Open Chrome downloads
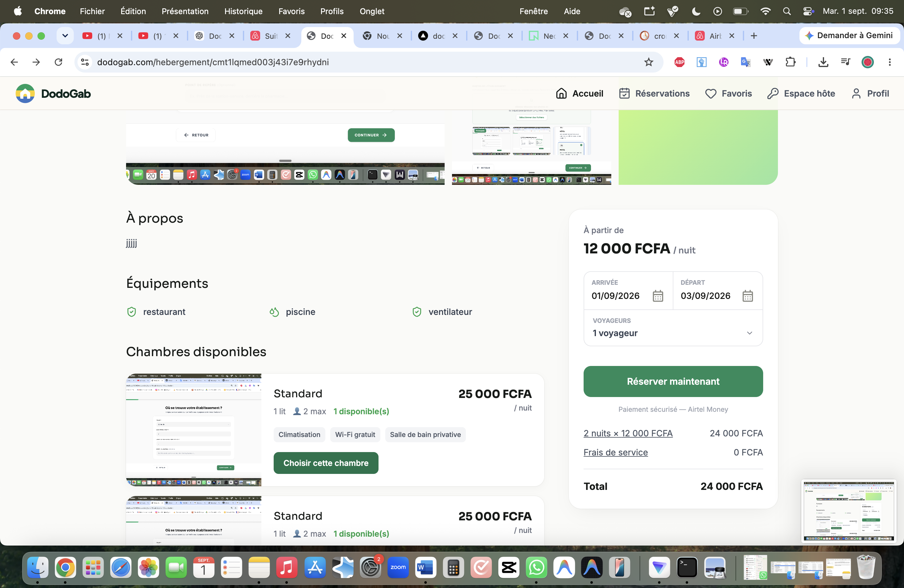 tap(823, 62)
